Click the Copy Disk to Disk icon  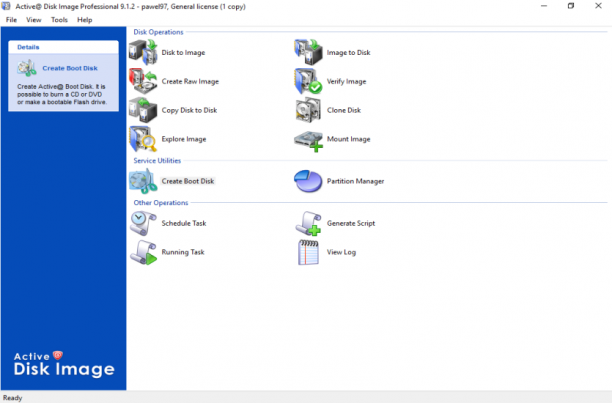click(x=143, y=110)
